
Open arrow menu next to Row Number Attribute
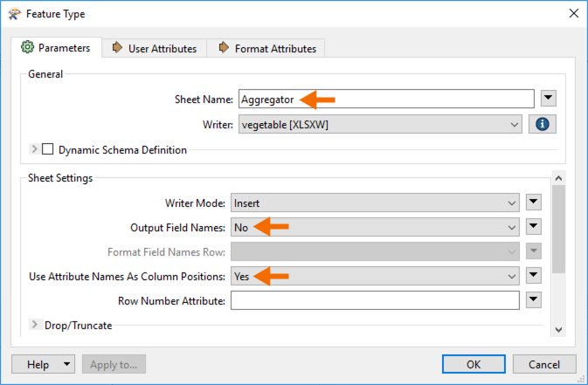(x=534, y=299)
